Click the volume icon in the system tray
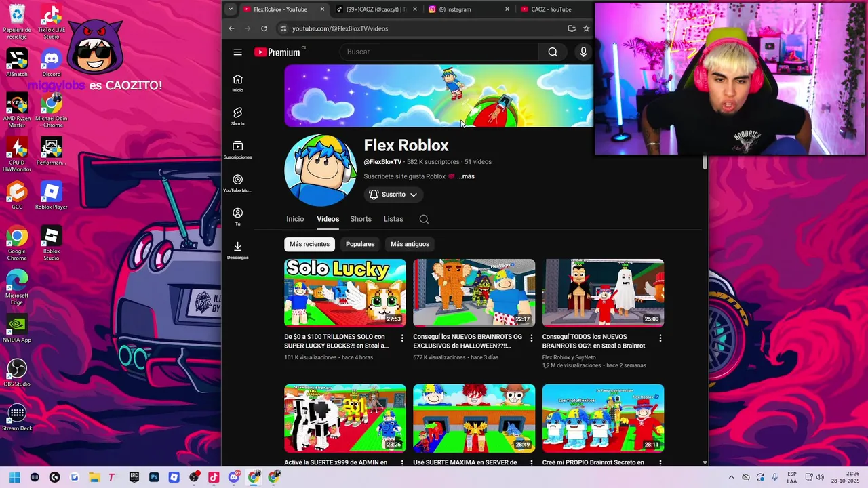The width and height of the screenshot is (868, 488). pos(820,477)
